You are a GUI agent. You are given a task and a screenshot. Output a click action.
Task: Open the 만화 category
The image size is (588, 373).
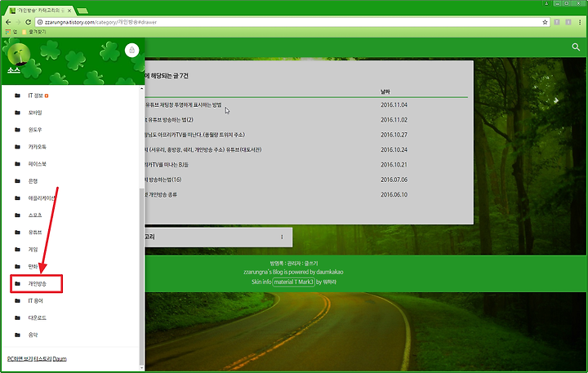pyautogui.click(x=33, y=267)
